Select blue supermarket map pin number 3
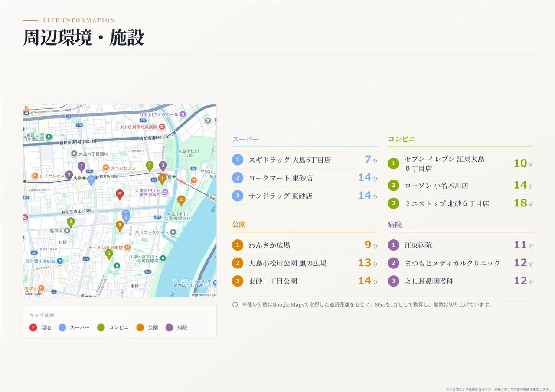The width and height of the screenshot is (555, 392). tap(126, 218)
